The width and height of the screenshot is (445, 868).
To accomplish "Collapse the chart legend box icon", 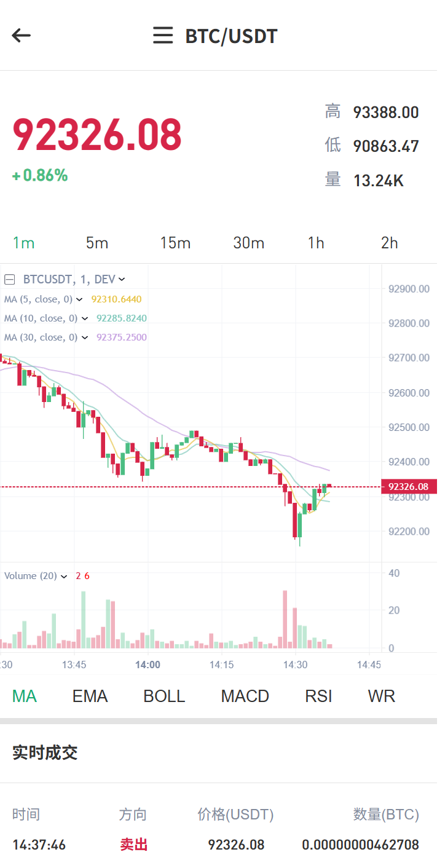I will 10,279.
